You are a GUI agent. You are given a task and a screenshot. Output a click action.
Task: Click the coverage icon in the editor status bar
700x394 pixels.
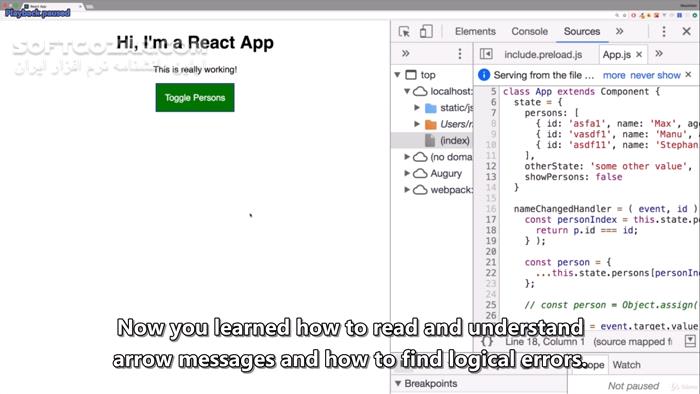click(x=690, y=341)
